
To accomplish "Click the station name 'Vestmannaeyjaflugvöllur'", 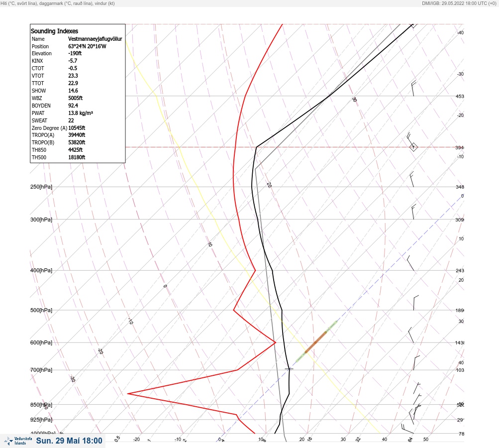I will point(95,39).
